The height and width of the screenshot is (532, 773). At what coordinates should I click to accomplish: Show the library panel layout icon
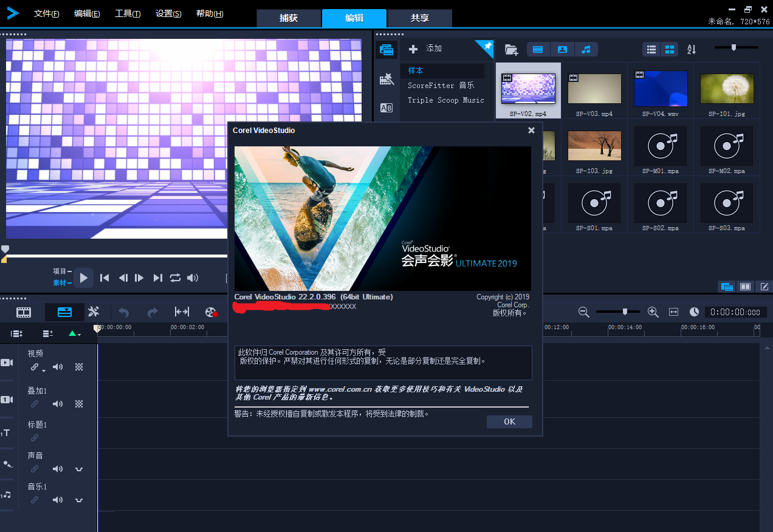pos(726,287)
